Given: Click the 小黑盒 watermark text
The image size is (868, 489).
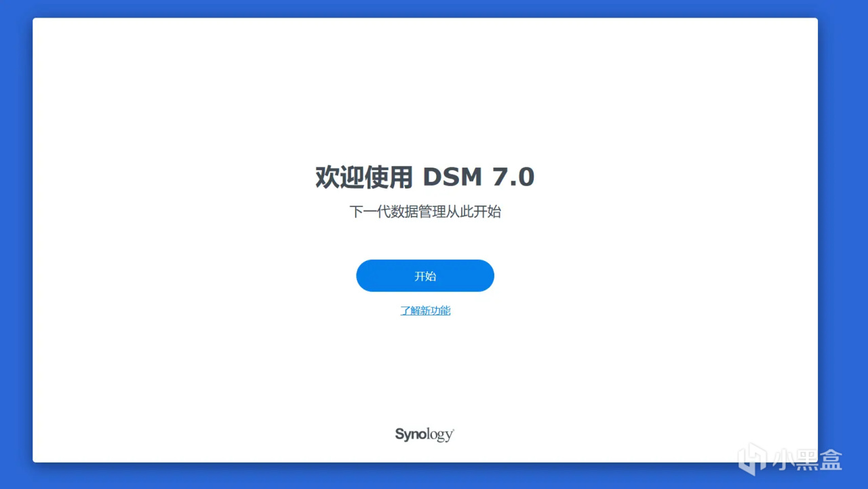Looking at the screenshot, I should [807, 461].
